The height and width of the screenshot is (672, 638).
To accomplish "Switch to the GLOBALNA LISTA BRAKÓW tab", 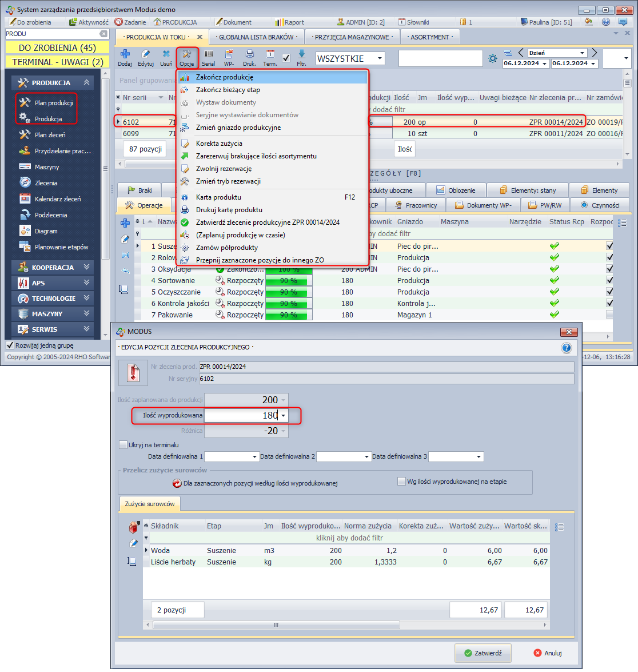I will pyautogui.click(x=255, y=37).
